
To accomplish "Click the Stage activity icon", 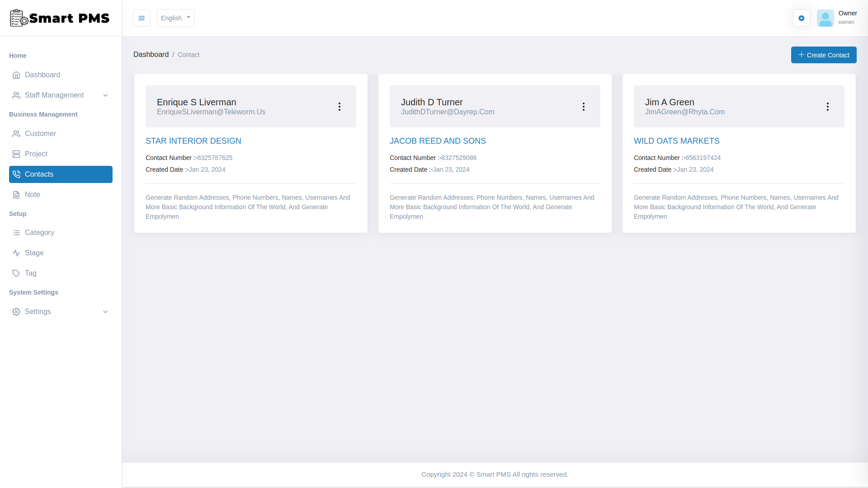I will coord(16,253).
